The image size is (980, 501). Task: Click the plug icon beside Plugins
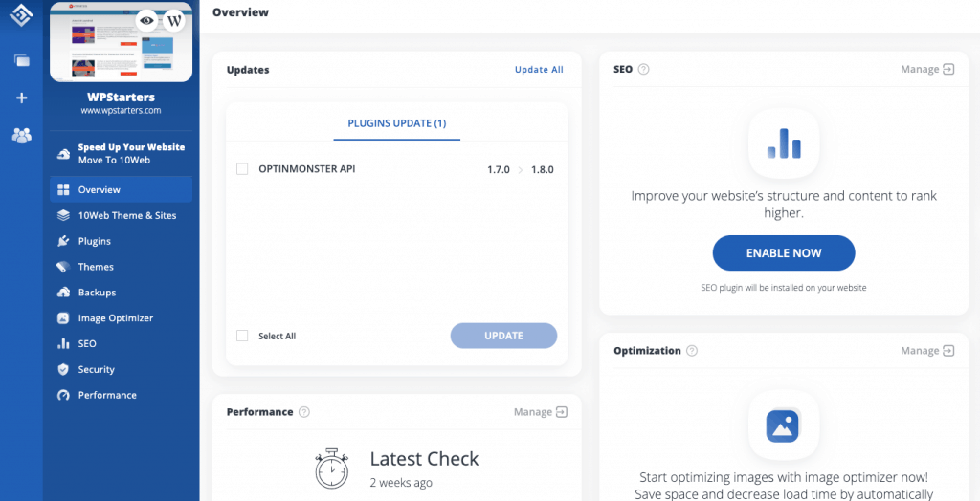(x=63, y=241)
